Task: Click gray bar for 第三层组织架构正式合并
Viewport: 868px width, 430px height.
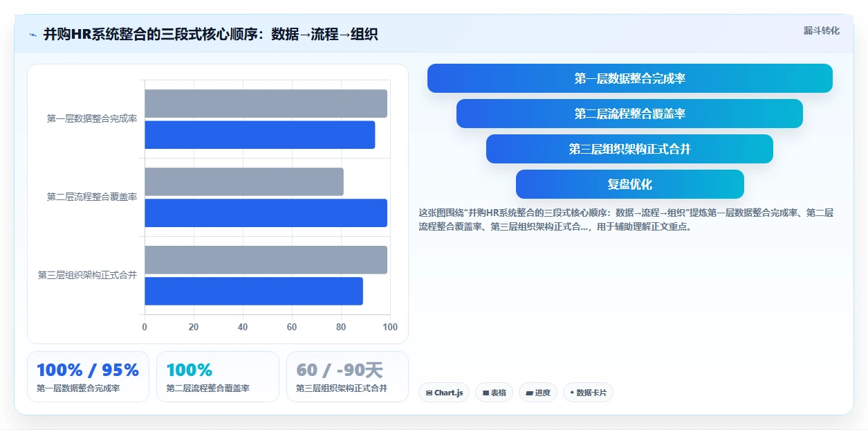Action: 266,260
